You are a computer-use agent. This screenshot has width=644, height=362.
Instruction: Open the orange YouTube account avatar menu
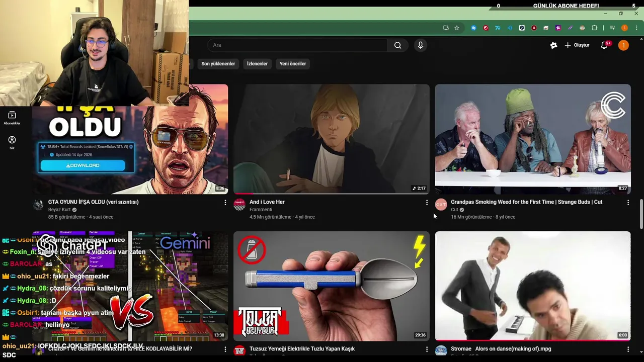623,45
